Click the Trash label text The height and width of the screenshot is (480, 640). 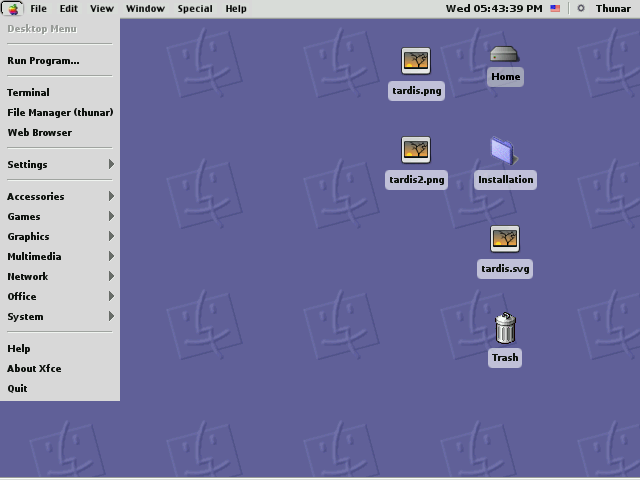pos(505,358)
